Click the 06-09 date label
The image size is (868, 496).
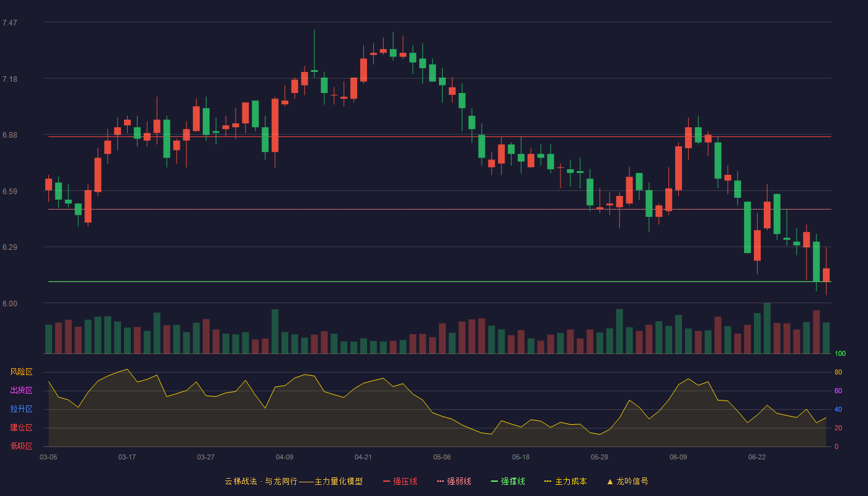pyautogui.click(x=678, y=457)
